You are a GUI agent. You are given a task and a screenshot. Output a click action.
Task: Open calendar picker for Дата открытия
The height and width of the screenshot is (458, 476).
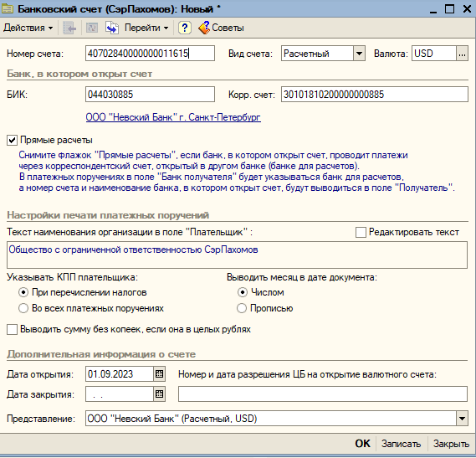pos(160,374)
